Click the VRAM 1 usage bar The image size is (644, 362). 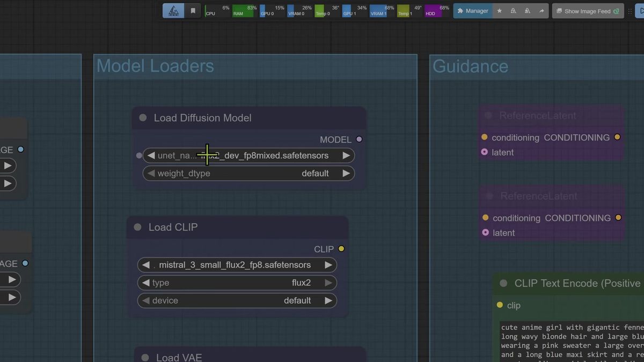tap(382, 11)
